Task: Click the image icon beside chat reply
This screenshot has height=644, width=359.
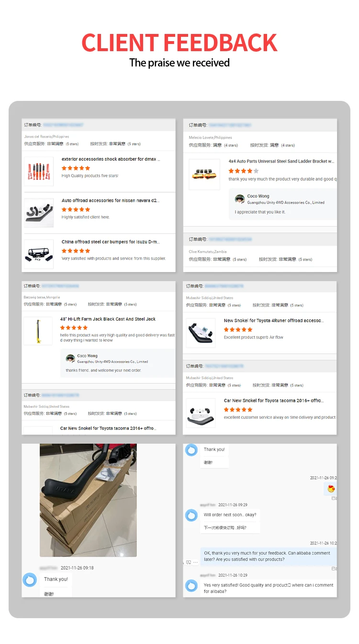Action: (x=189, y=563)
